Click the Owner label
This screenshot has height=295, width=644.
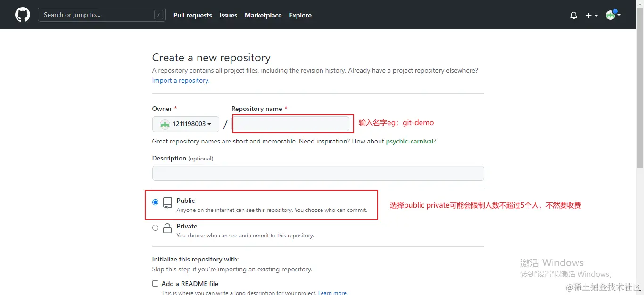[x=162, y=109]
